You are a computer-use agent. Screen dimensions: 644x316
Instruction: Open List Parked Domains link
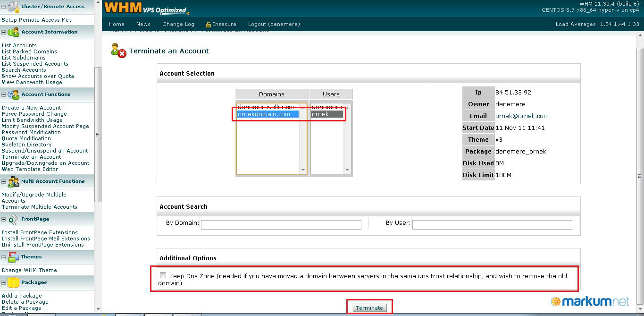point(29,51)
